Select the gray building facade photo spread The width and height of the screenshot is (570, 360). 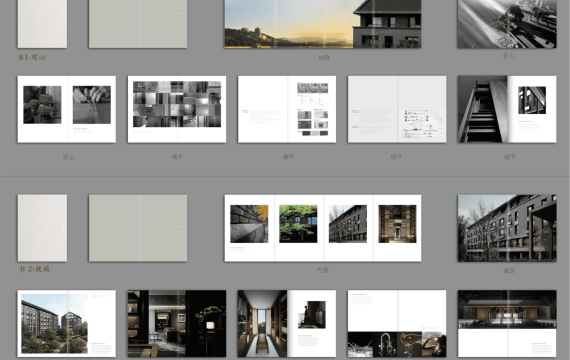(507, 228)
